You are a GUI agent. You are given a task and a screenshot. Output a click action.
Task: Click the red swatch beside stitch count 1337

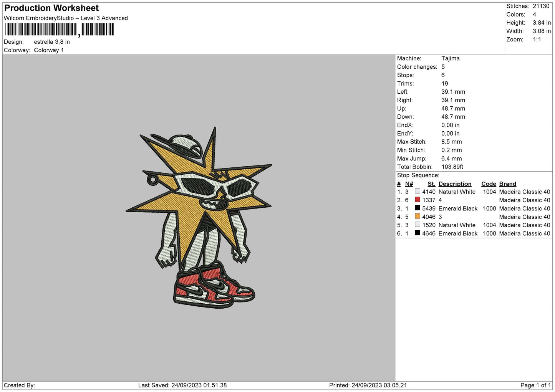point(417,200)
